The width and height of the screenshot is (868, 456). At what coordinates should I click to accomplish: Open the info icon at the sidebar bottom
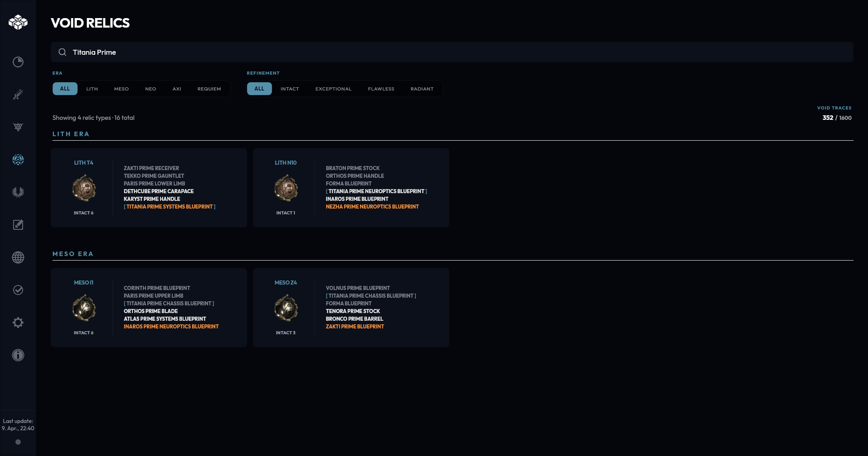point(18,355)
